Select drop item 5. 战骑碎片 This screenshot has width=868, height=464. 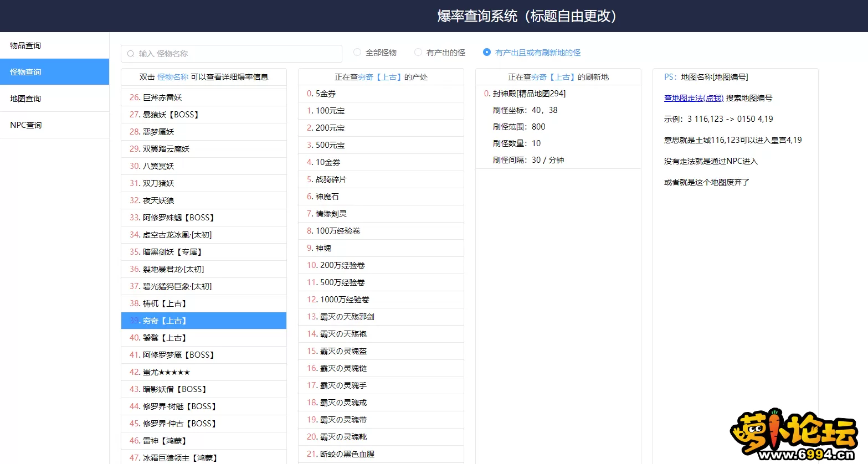(x=381, y=179)
